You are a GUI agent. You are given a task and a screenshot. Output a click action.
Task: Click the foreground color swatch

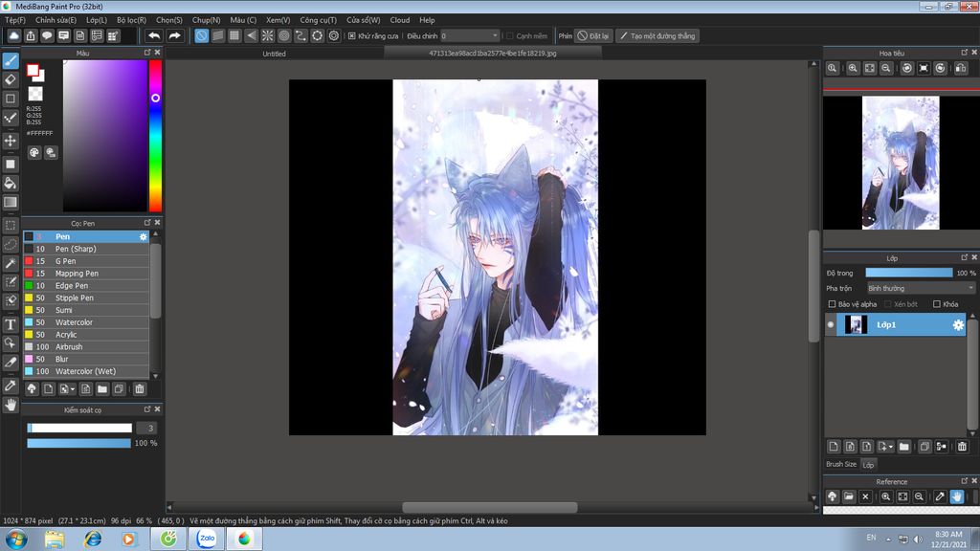33,71
